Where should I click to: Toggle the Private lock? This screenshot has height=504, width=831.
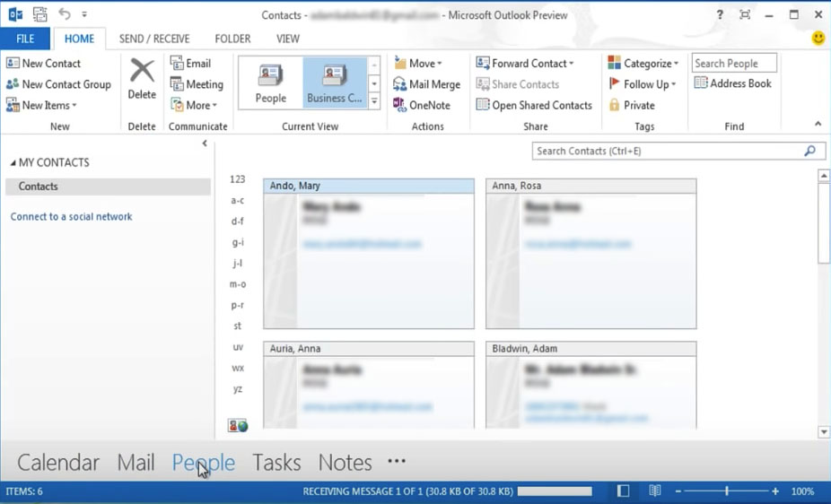pyautogui.click(x=632, y=105)
